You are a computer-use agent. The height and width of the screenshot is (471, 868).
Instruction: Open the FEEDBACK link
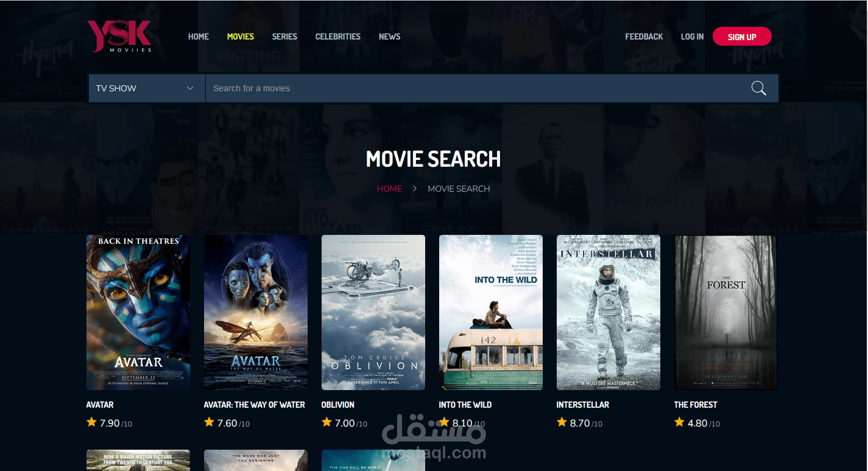[x=644, y=37]
